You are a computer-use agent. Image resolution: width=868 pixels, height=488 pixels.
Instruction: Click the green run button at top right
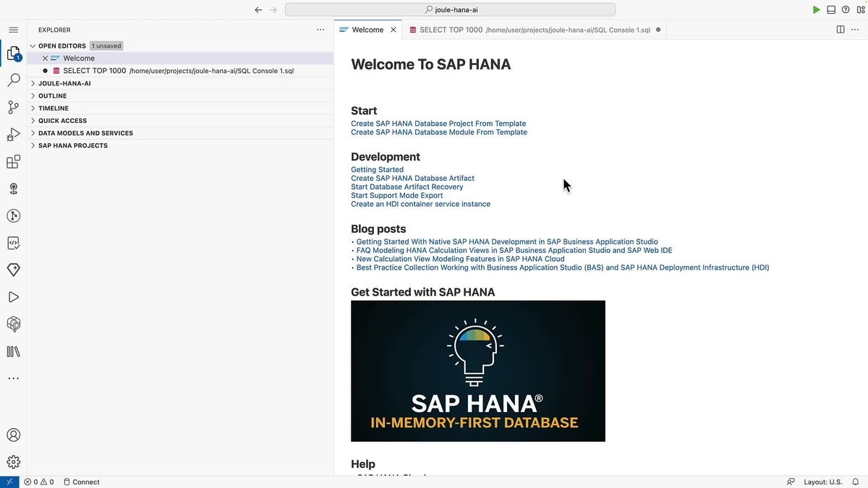(x=816, y=10)
